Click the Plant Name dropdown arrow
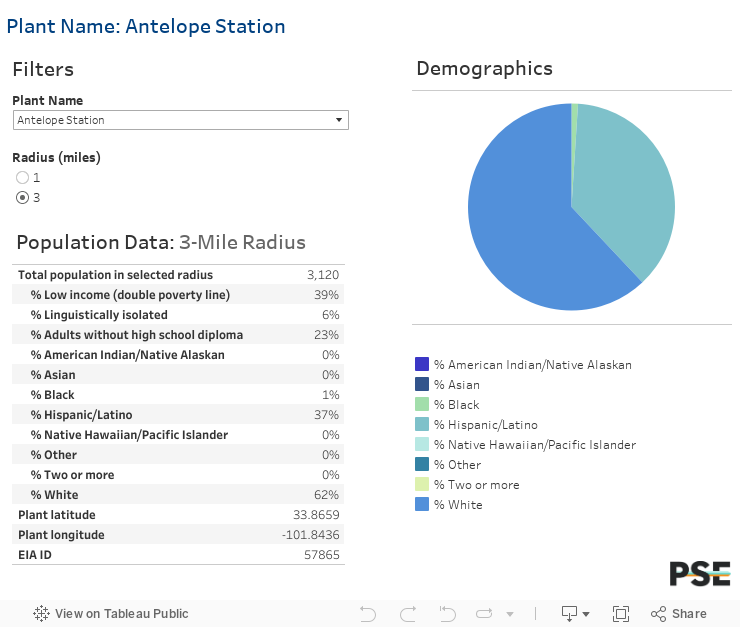740x627 pixels. pyautogui.click(x=339, y=120)
